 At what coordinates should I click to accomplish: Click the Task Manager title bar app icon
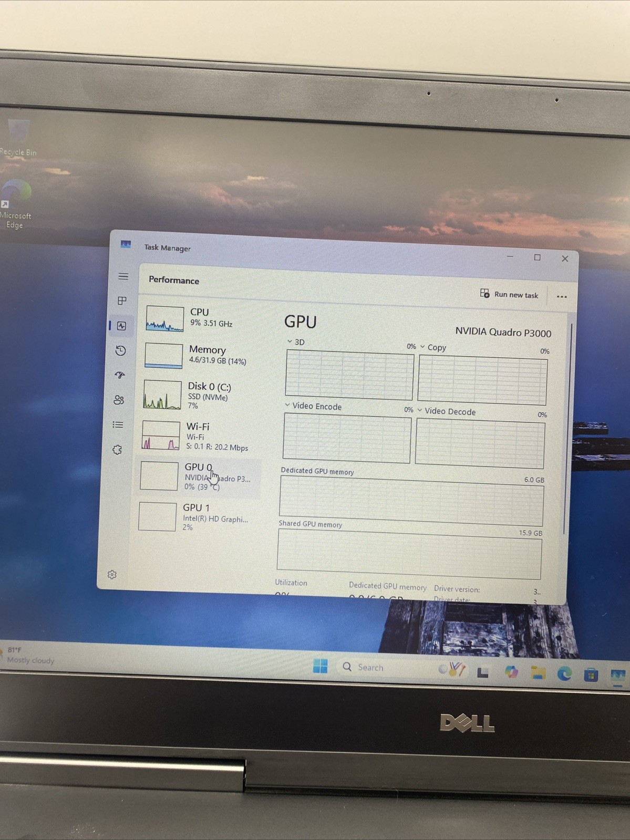[x=126, y=244]
